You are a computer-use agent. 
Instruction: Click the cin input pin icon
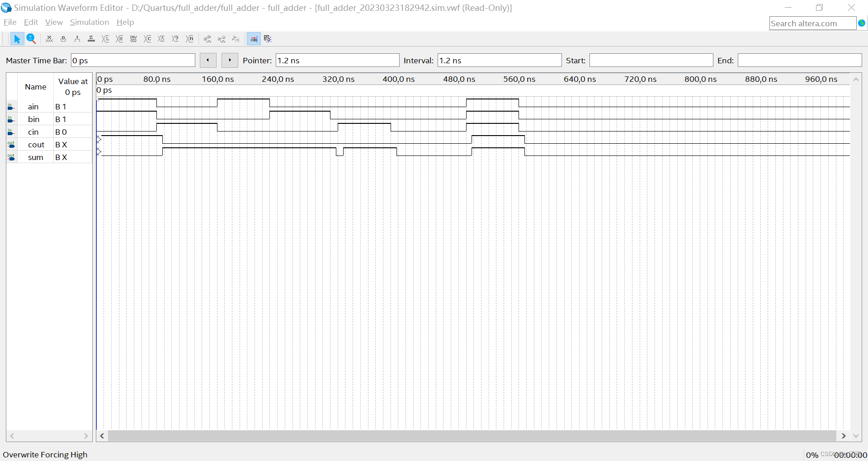point(11,132)
